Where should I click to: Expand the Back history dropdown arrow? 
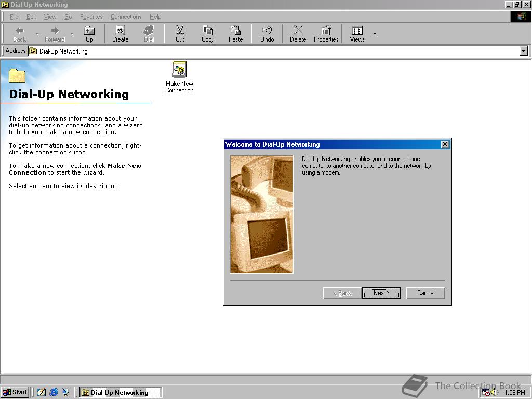pos(37,34)
